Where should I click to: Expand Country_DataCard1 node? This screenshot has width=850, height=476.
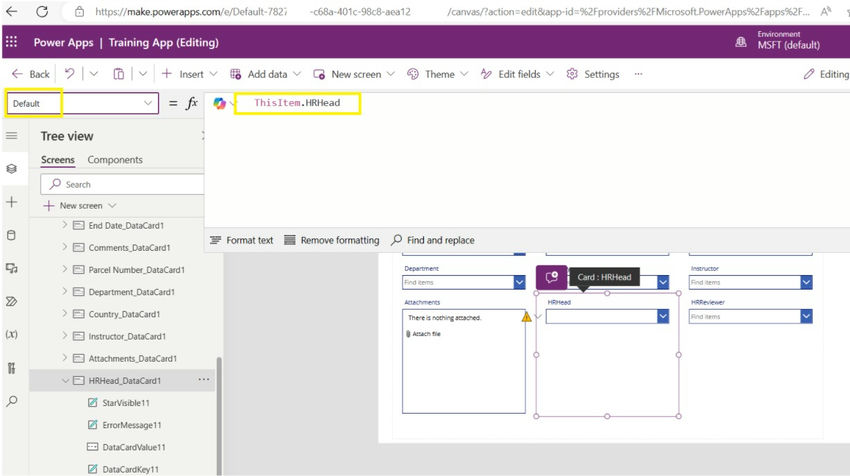(x=65, y=313)
